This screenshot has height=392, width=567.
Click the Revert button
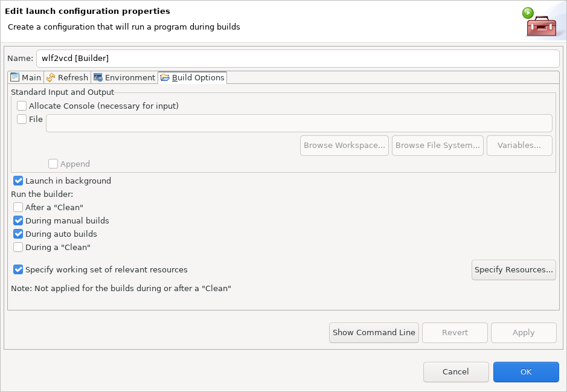click(455, 333)
